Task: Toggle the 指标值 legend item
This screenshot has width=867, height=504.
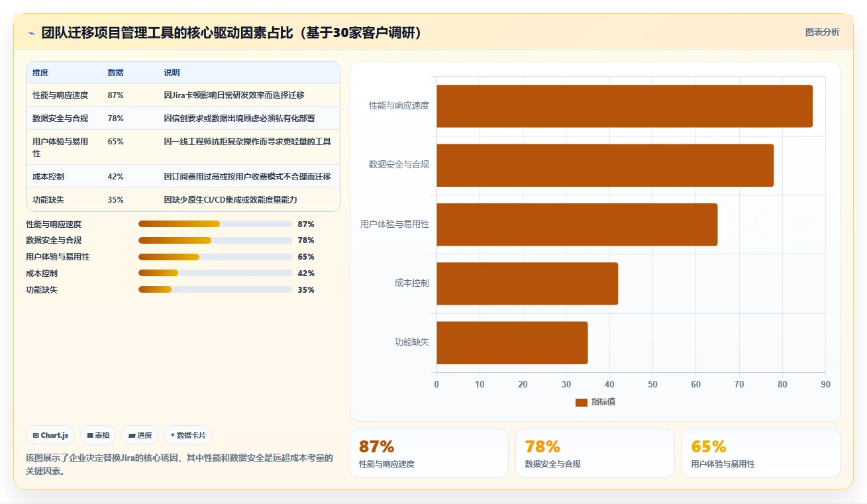Action: point(595,402)
